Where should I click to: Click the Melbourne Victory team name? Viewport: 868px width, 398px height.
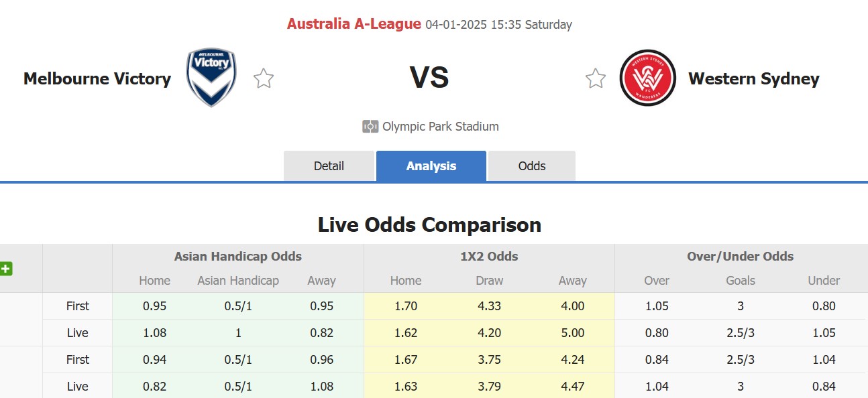97,78
